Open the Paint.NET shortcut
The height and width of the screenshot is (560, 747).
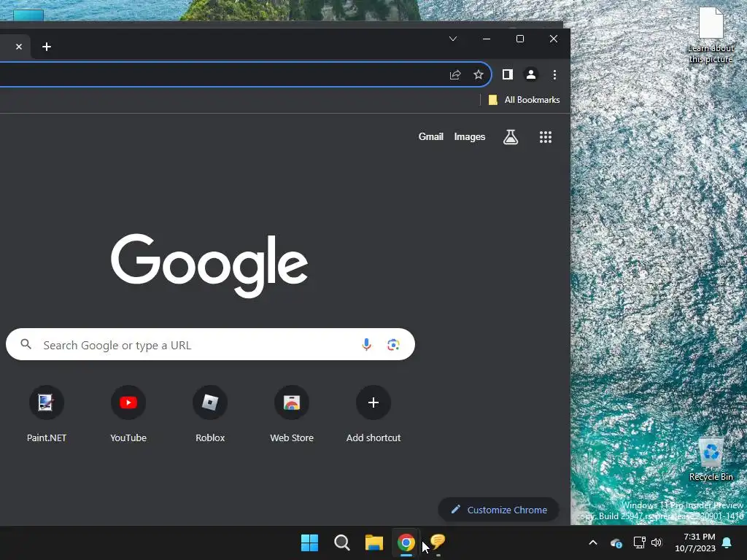46,414
